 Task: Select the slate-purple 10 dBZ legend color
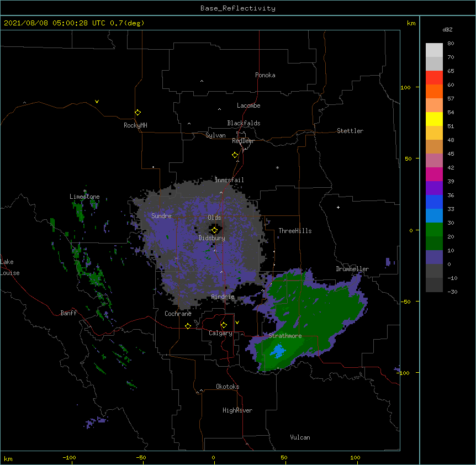point(434,257)
